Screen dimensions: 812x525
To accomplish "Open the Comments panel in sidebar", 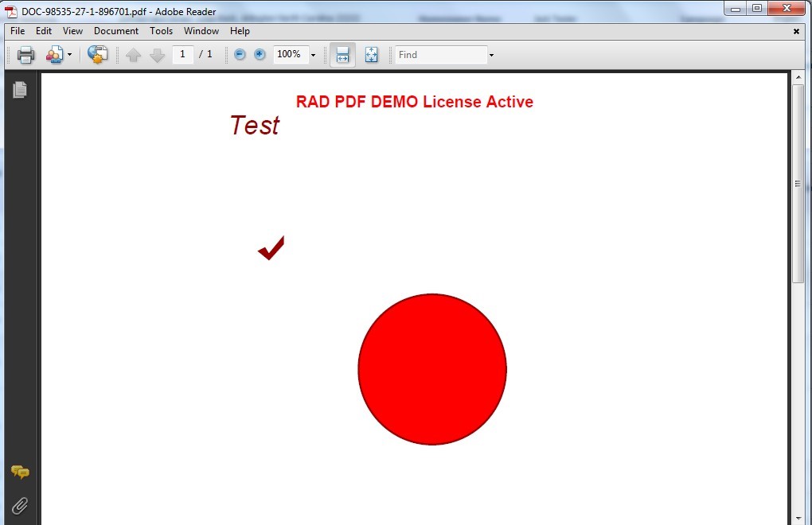I will point(20,472).
